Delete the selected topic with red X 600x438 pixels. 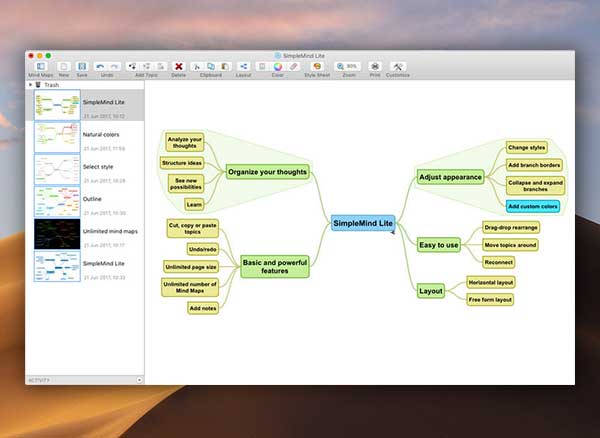click(x=178, y=67)
